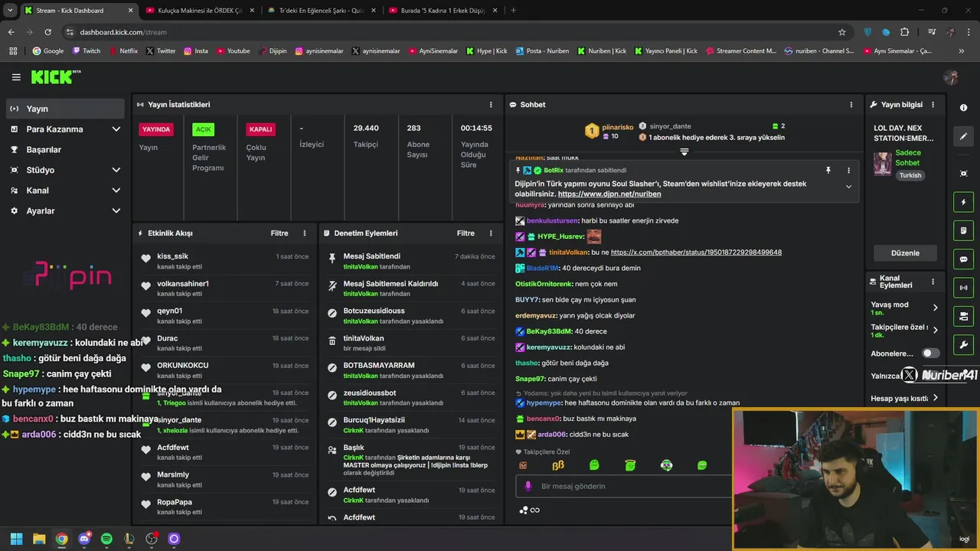Open File Explorer from the taskbar
Screen dimensions: 980x551
[39, 539]
